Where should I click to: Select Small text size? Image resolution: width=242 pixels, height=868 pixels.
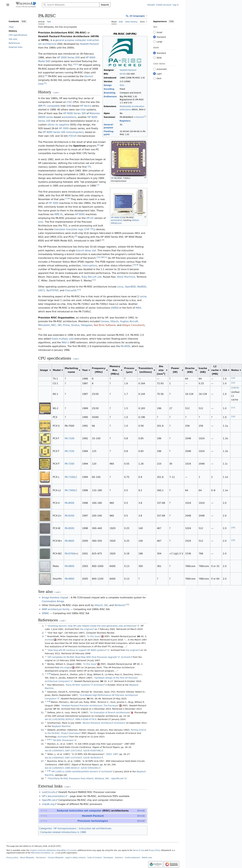pos(154,32)
